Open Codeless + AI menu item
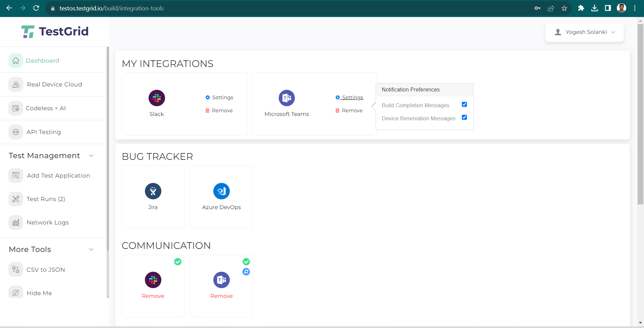Image resolution: width=644 pixels, height=328 pixels. point(46,108)
